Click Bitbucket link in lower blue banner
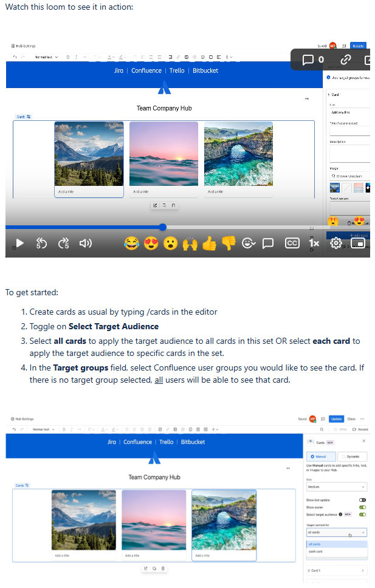 point(193,442)
